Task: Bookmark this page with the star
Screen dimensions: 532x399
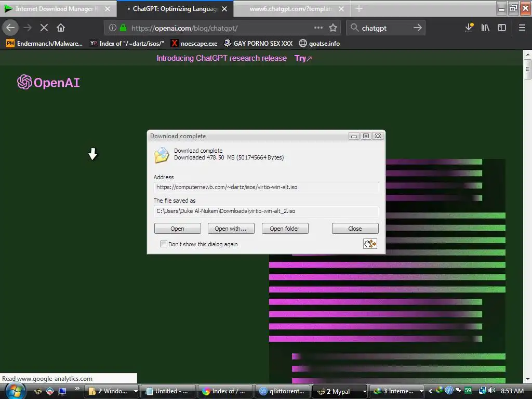Action: point(333,28)
